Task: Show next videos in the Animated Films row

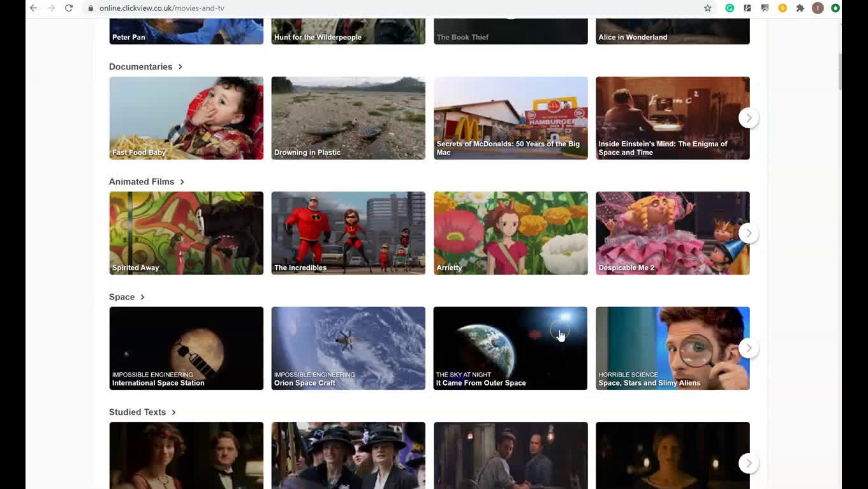Action: click(749, 233)
